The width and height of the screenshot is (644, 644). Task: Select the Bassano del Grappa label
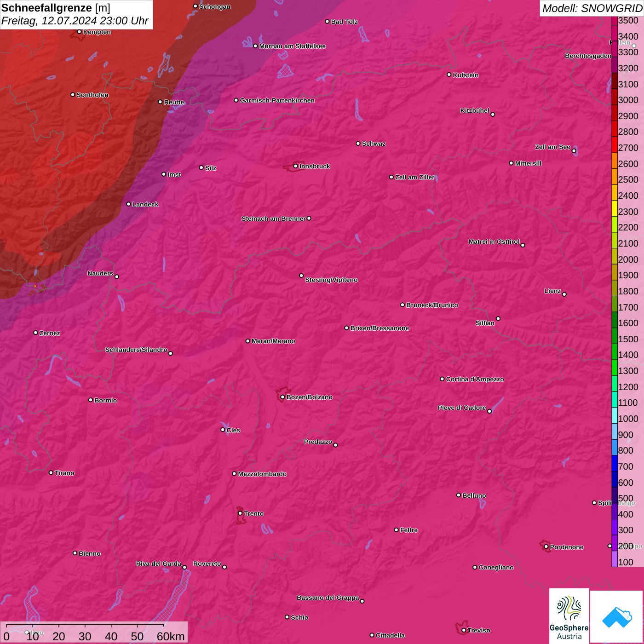(x=328, y=598)
